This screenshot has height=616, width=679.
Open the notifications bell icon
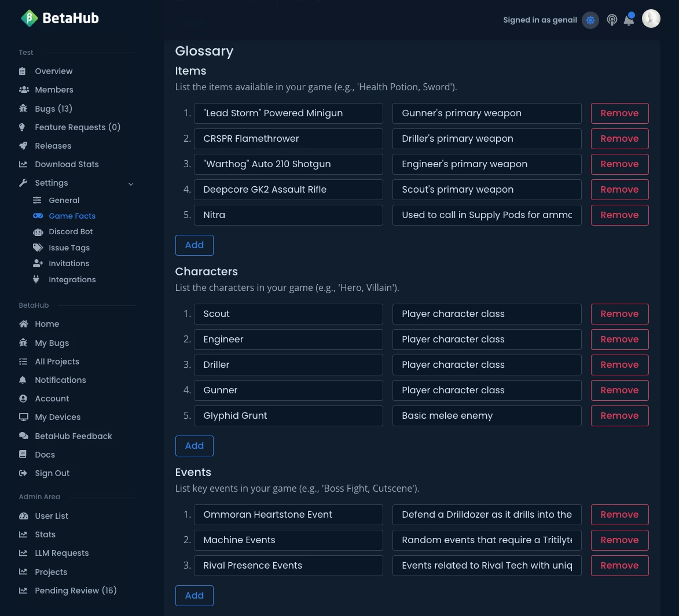click(629, 20)
